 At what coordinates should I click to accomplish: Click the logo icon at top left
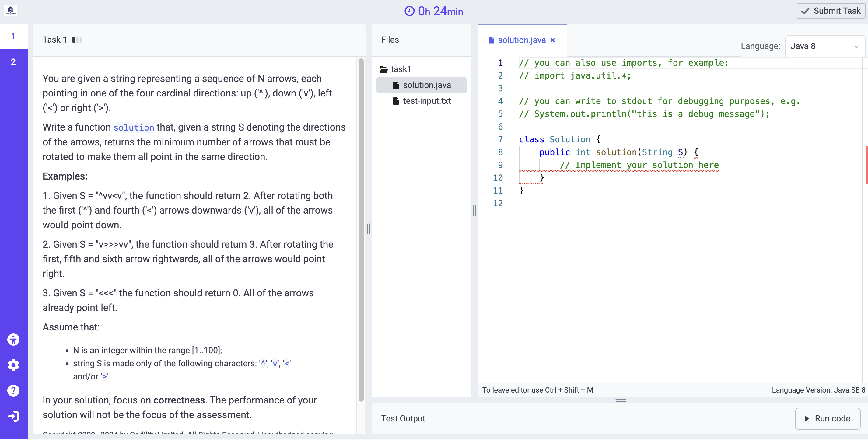pyautogui.click(x=10, y=10)
